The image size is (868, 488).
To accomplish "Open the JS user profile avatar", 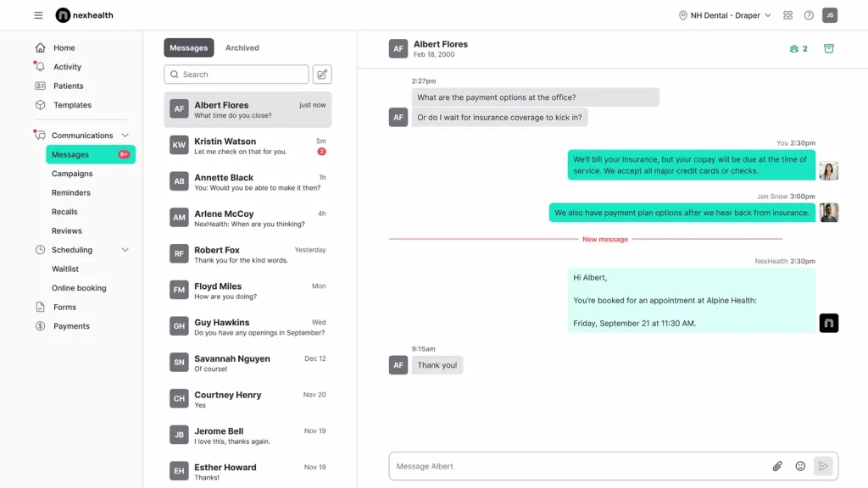I will coord(829,15).
